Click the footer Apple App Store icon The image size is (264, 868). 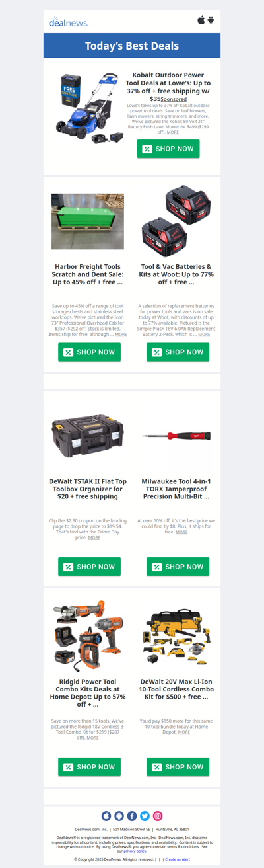pyautogui.click(x=106, y=816)
